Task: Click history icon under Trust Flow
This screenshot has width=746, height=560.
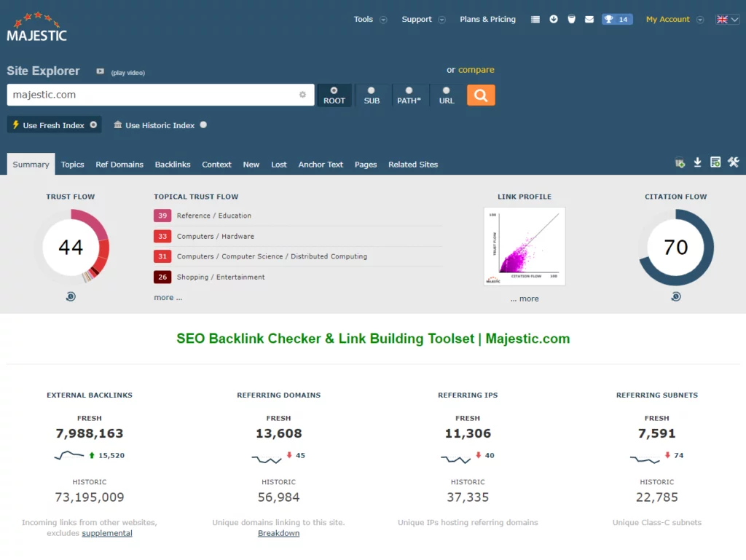Action: [71, 296]
